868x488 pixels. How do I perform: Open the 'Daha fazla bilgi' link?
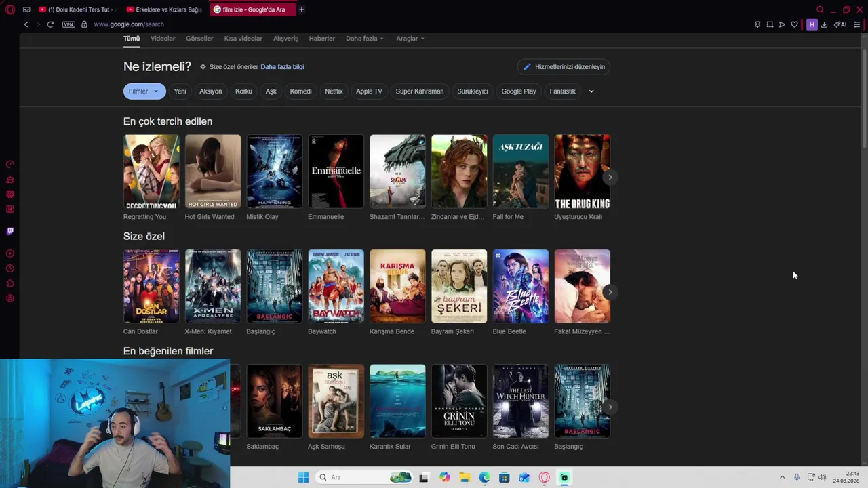[x=282, y=67]
